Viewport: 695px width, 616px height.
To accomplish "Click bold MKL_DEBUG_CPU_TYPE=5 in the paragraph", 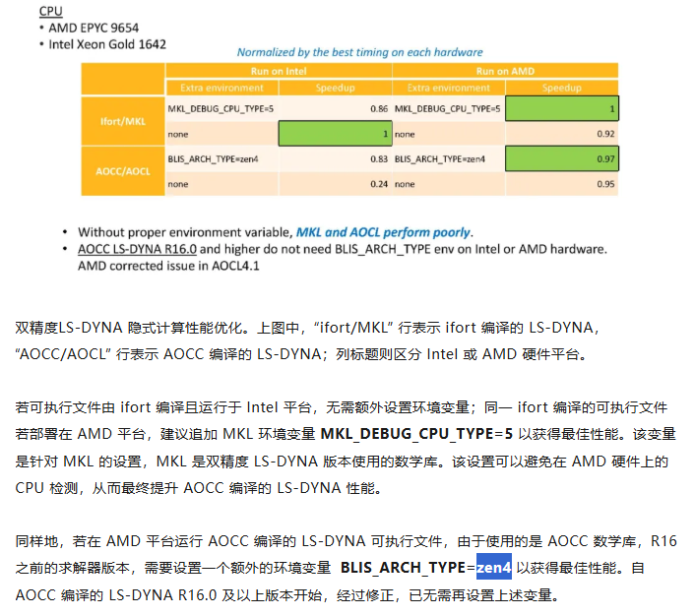I will point(416,434).
